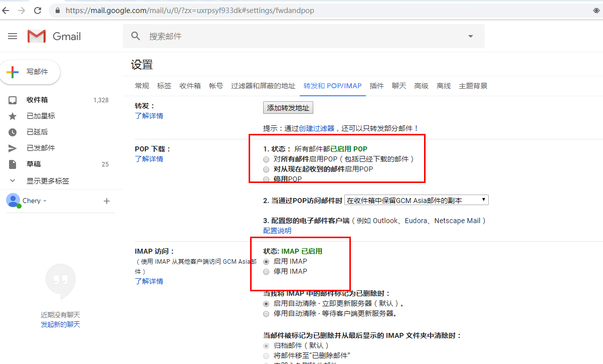603x364 pixels.
Task: Open 已发邮件 via the send arrow icon
Action: click(13, 148)
